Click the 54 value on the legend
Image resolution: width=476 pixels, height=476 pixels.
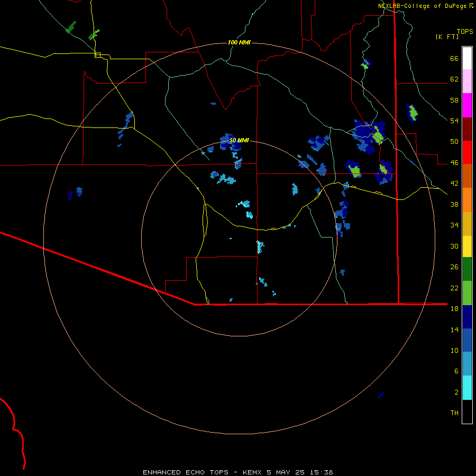coord(454,121)
